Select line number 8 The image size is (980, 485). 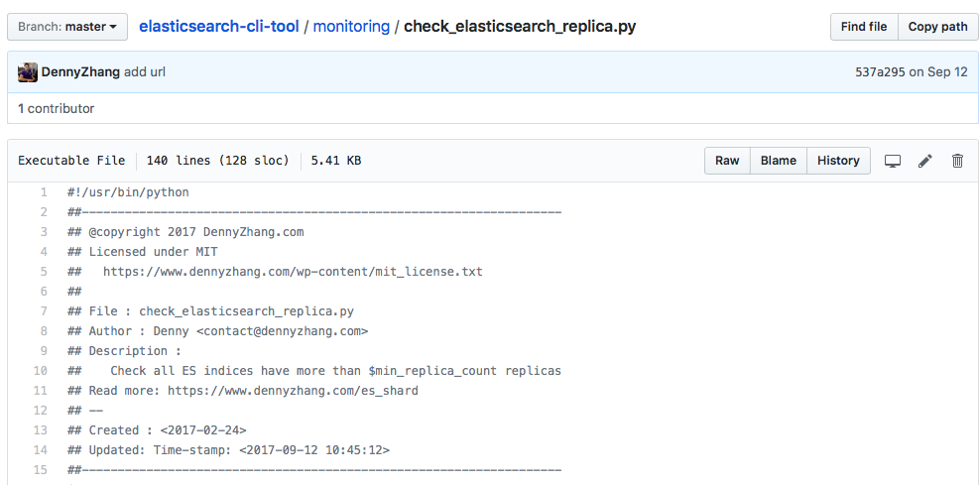(x=44, y=331)
